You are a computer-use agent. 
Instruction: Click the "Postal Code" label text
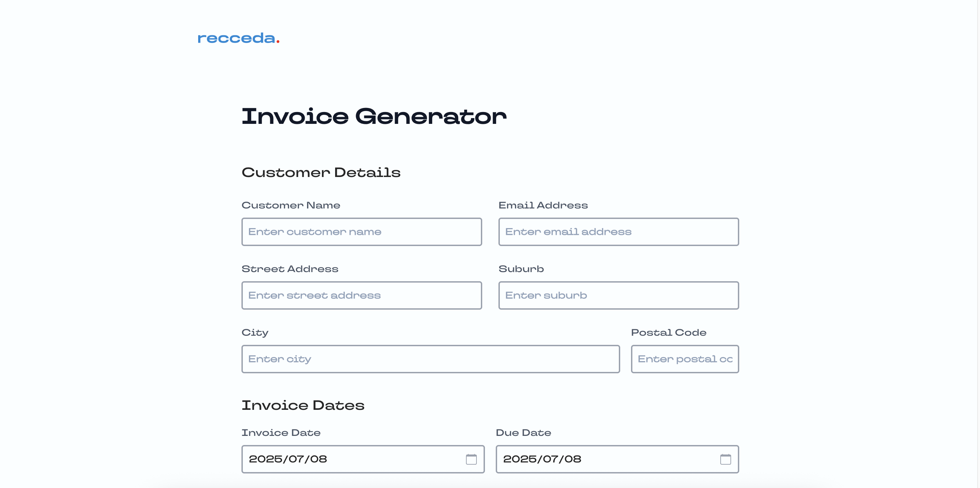669,333
